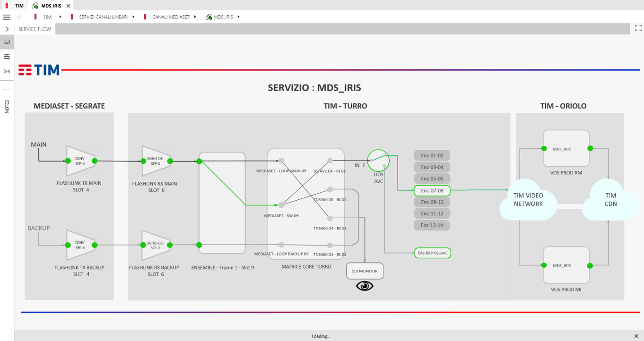Open the more options ellipsis in the sidebar
The image size is (644, 341).
(x=7, y=89)
